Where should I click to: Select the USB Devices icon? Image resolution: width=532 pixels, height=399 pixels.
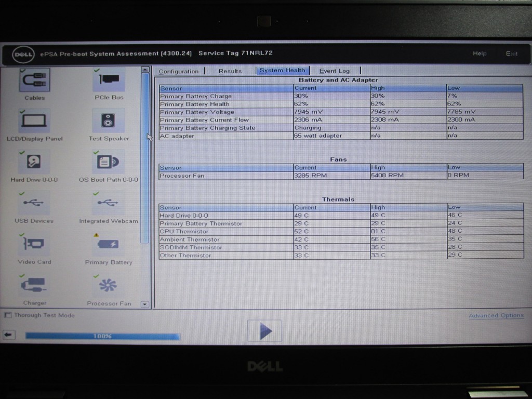click(x=34, y=203)
